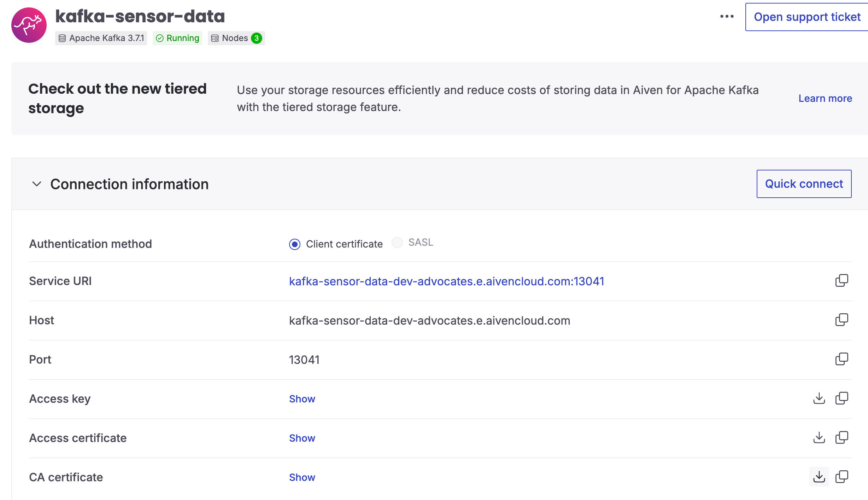
Task: Open the kafka-sensor-data Service URI link
Action: [446, 281]
